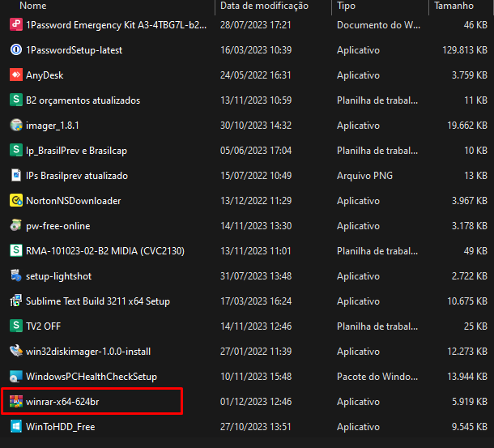The image size is (494, 448).
Task: Click the Ip_BrasilPrev e Brasilcap spreadsheet icon
Action: pos(16,150)
